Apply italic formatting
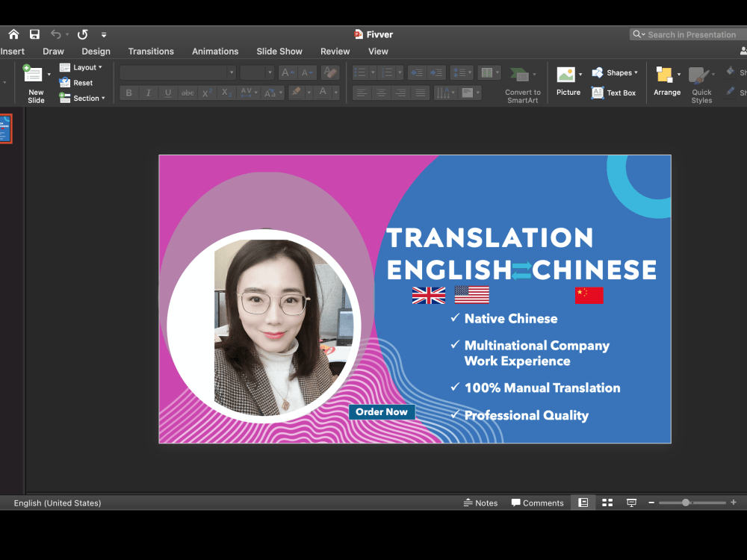 pos(148,92)
